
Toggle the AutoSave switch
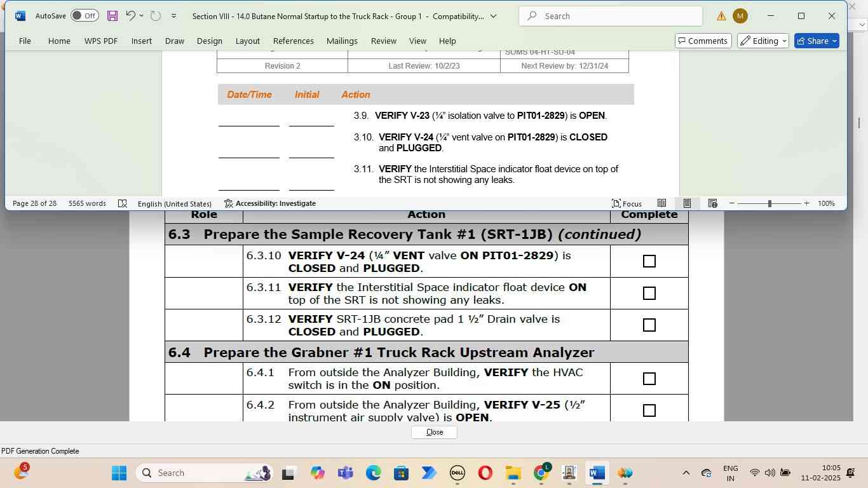click(85, 16)
